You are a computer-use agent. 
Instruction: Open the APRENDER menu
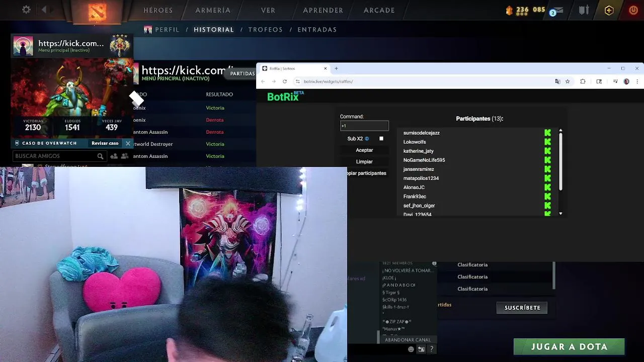pos(323,10)
